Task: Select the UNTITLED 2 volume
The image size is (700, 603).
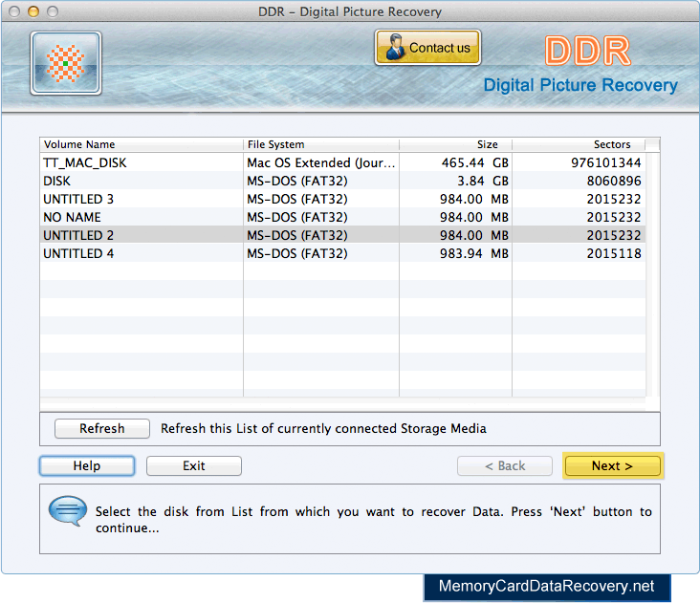Action: tap(343, 235)
